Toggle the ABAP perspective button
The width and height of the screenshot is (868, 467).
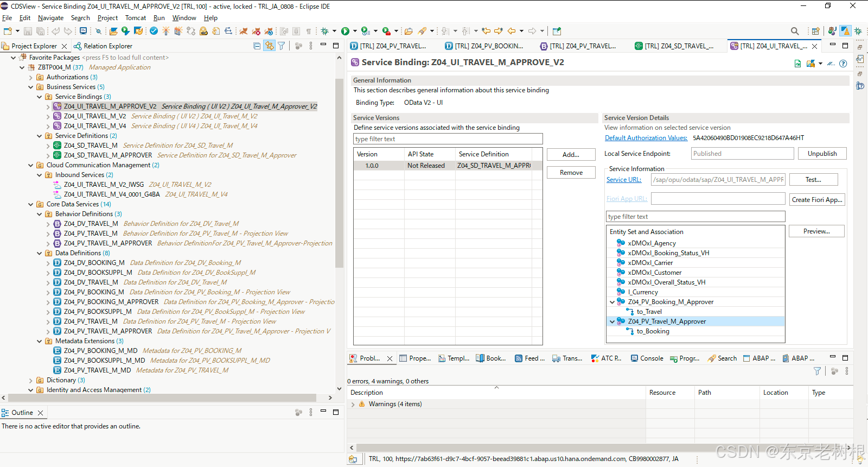coord(845,31)
